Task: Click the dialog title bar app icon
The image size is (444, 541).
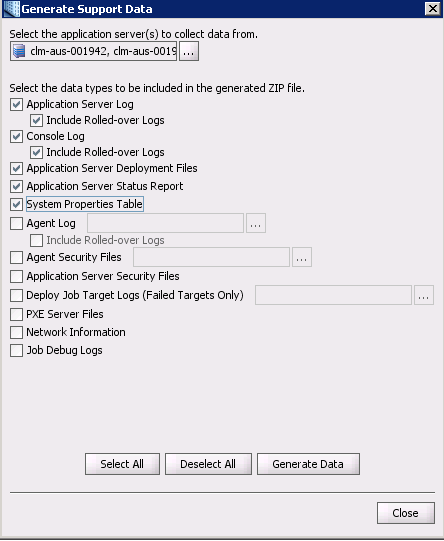Action: 12,8
